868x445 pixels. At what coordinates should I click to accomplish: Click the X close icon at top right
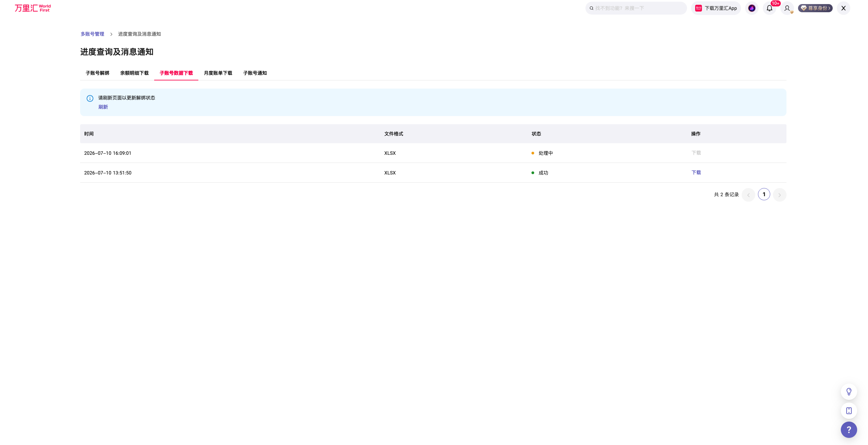pos(843,8)
